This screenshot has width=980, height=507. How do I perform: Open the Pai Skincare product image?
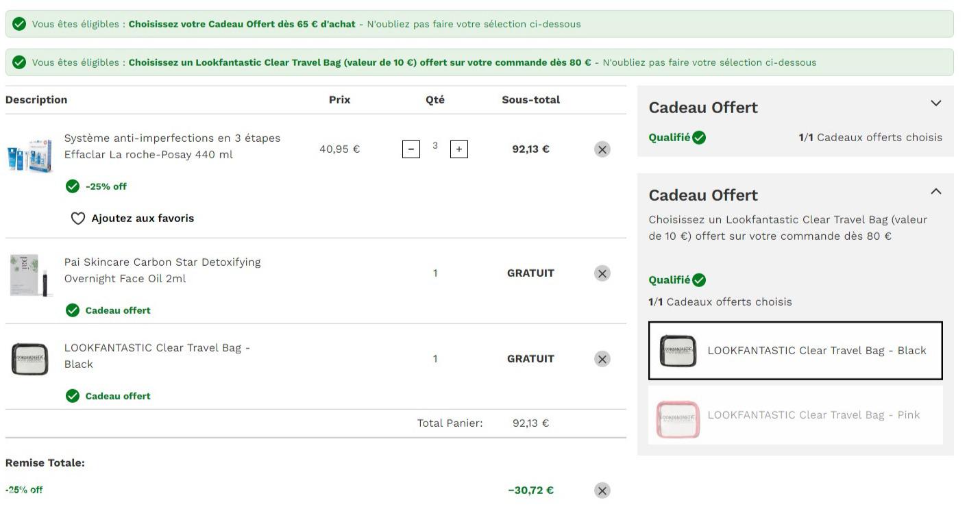pyautogui.click(x=29, y=275)
